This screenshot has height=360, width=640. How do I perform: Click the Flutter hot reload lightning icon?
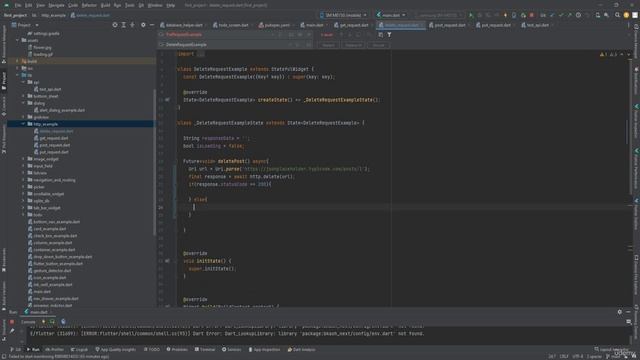505,15
